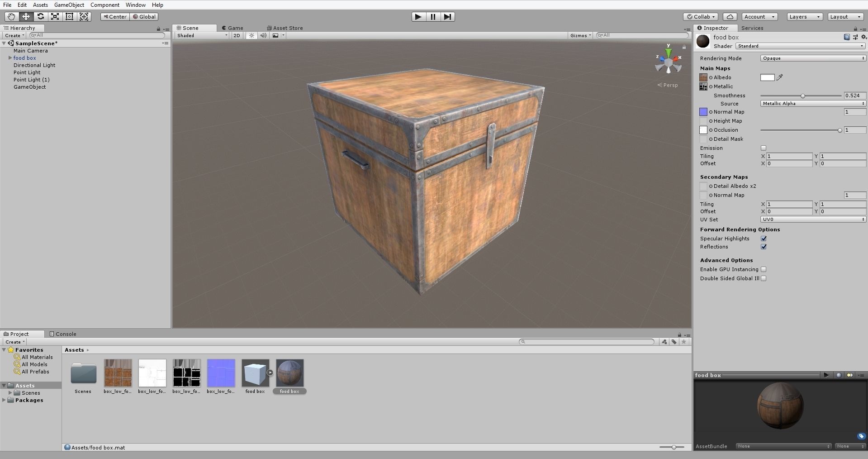Viewport: 868px width, 459px height.
Task: Pick albedo color with eyedropper
Action: (x=779, y=77)
